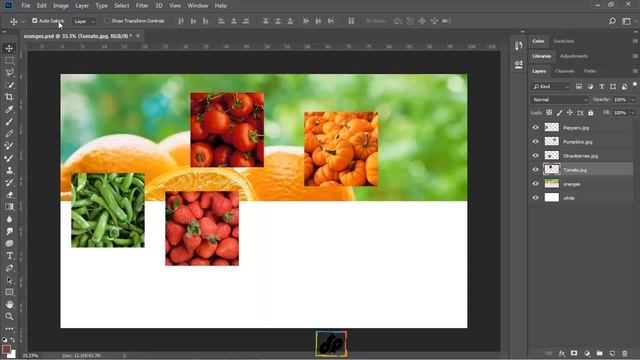This screenshot has width=640, height=360.
Task: Click the Fill 100% field
Action: click(620, 113)
